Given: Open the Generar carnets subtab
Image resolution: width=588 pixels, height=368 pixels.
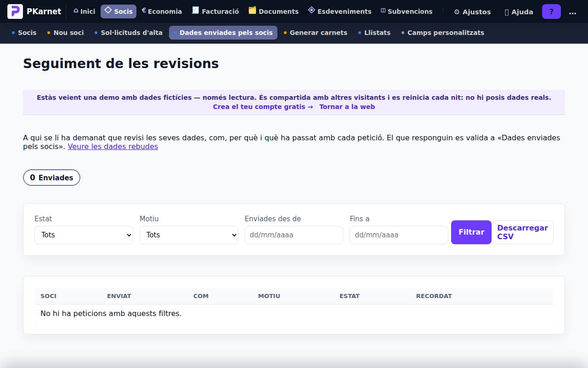Looking at the screenshot, I should tap(315, 33).
